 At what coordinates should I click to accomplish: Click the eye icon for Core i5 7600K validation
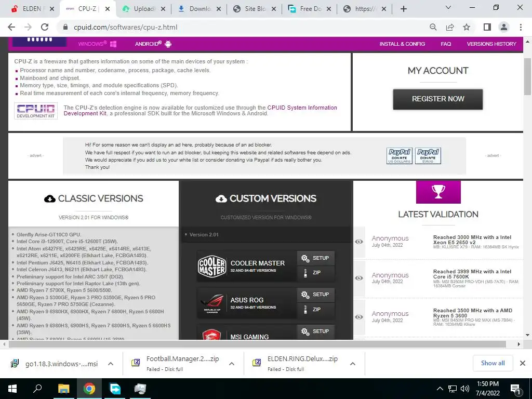click(x=359, y=278)
